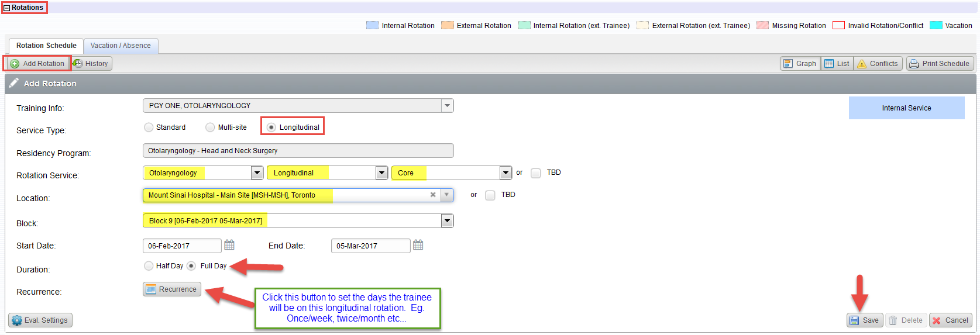Open the Otolaryngology rotation service dropdown
This screenshot has width=980, height=335.
(257, 173)
